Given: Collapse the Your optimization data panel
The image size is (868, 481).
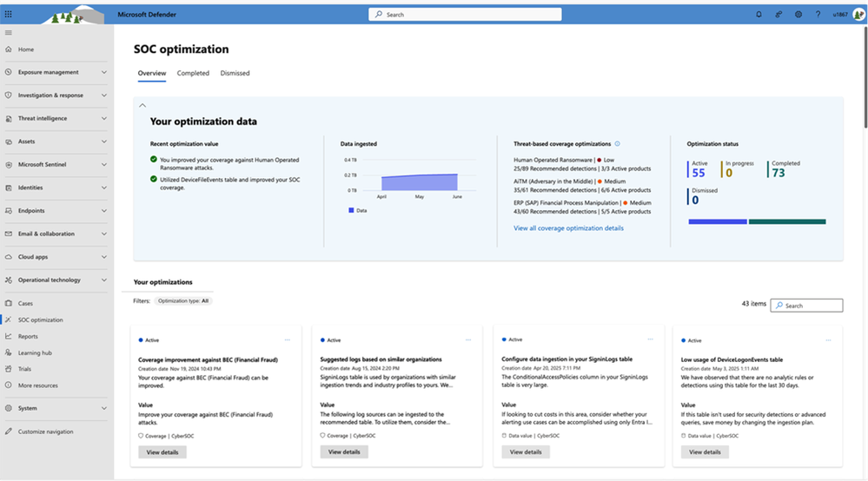Looking at the screenshot, I should [x=142, y=105].
